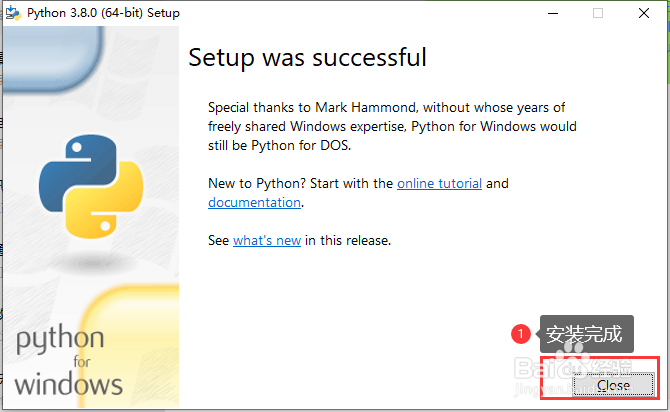
Task: Click the in this release text
Action: coord(348,240)
